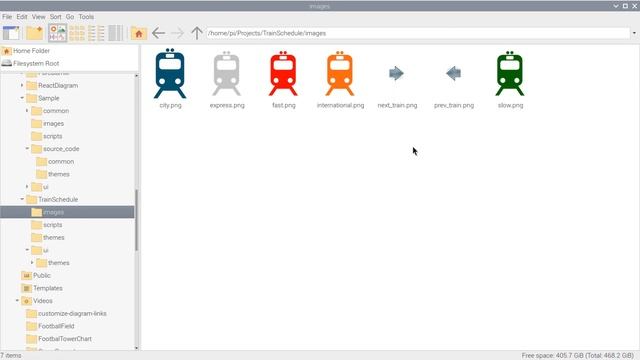The width and height of the screenshot is (640, 360).
Task: Expand the ReactDiagram folder
Action: pyautogui.click(x=22, y=85)
